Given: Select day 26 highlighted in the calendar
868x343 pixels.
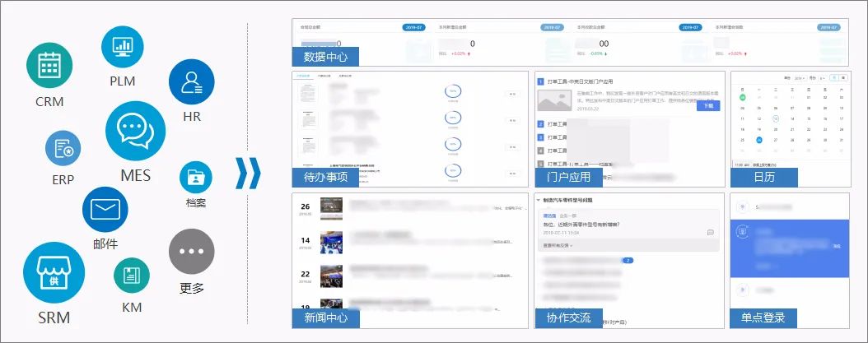Looking at the screenshot, I should point(758,140).
